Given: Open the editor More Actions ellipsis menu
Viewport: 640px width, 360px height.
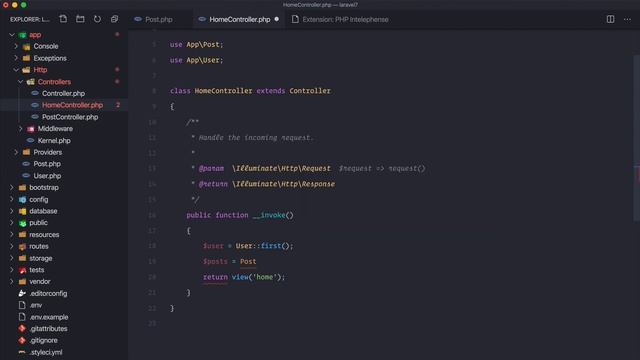Looking at the screenshot, I should click(627, 19).
